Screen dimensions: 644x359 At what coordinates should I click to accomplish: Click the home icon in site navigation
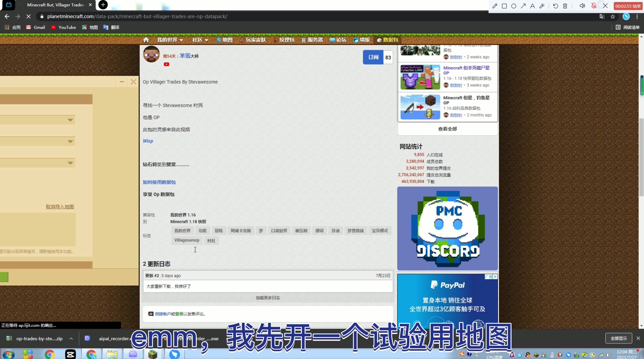146,40
